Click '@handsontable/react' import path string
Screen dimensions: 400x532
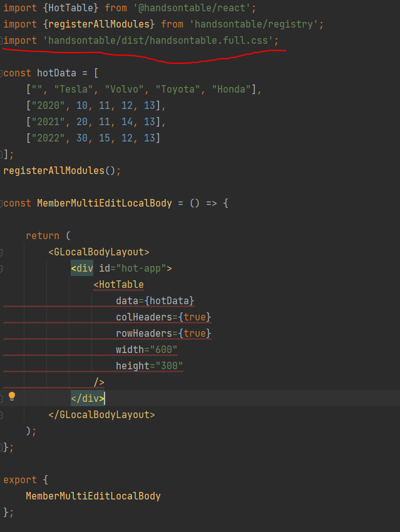[192, 8]
